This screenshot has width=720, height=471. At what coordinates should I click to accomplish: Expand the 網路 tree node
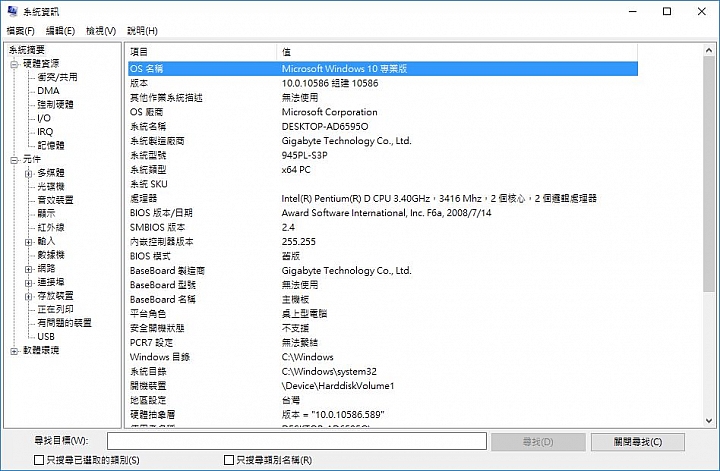[28, 269]
